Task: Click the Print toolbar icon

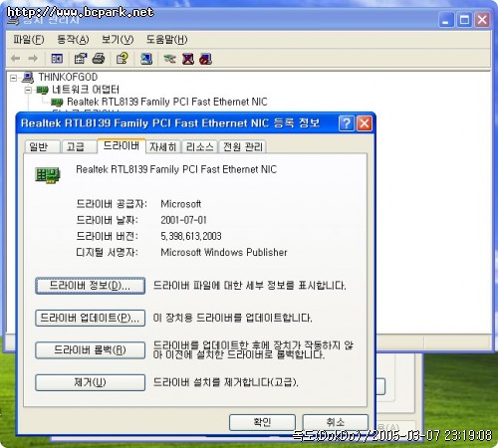Action: tap(99, 59)
